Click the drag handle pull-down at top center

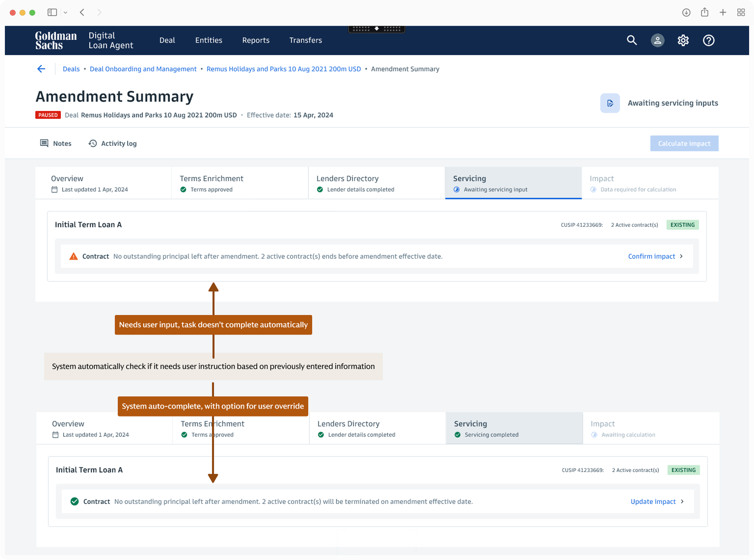376,29
